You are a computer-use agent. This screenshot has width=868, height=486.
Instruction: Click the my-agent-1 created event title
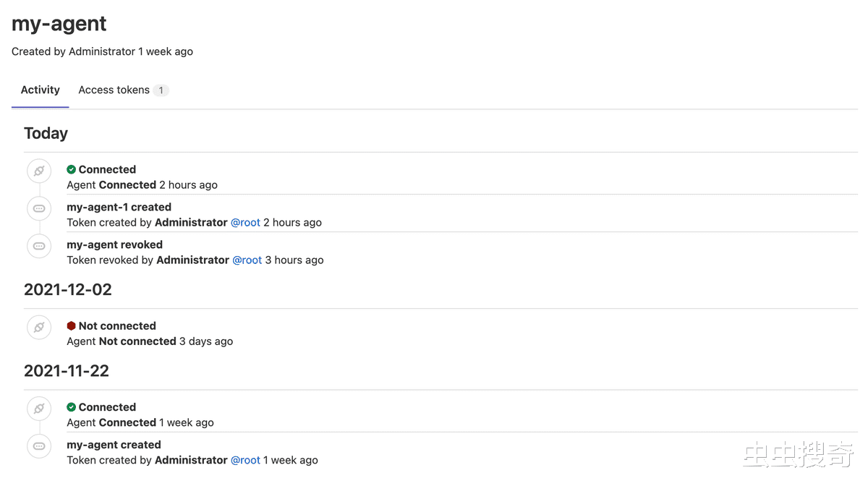119,207
